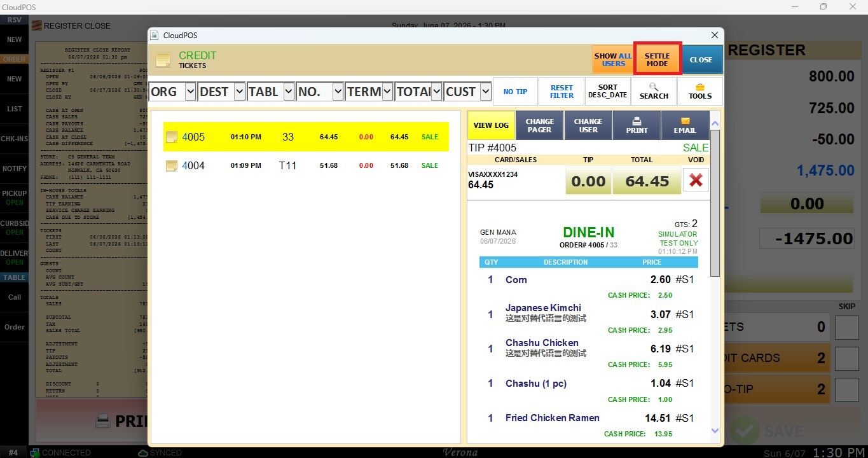Click the receipt scrollbar thumb

point(715,203)
